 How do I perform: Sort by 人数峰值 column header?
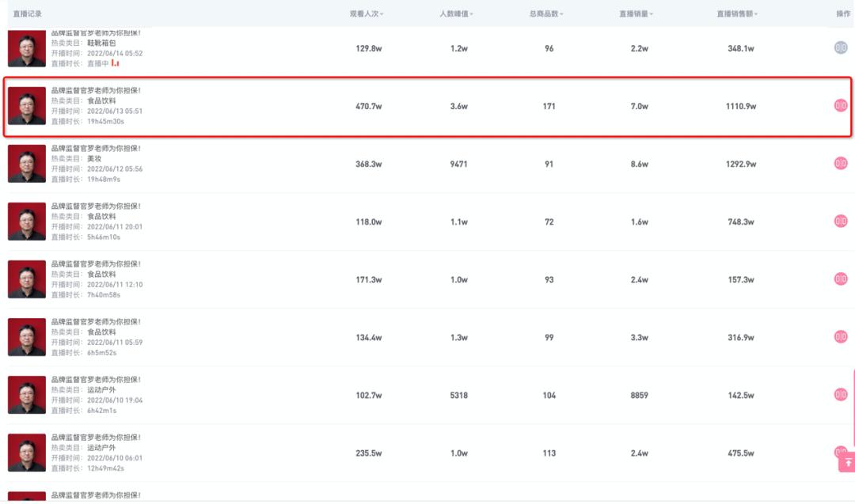pyautogui.click(x=457, y=14)
